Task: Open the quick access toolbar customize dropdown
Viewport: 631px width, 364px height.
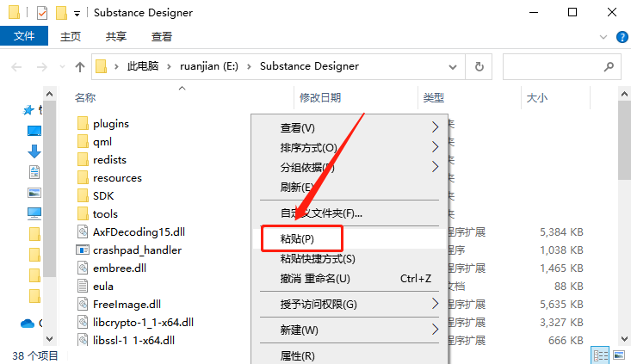Action: pos(77,14)
